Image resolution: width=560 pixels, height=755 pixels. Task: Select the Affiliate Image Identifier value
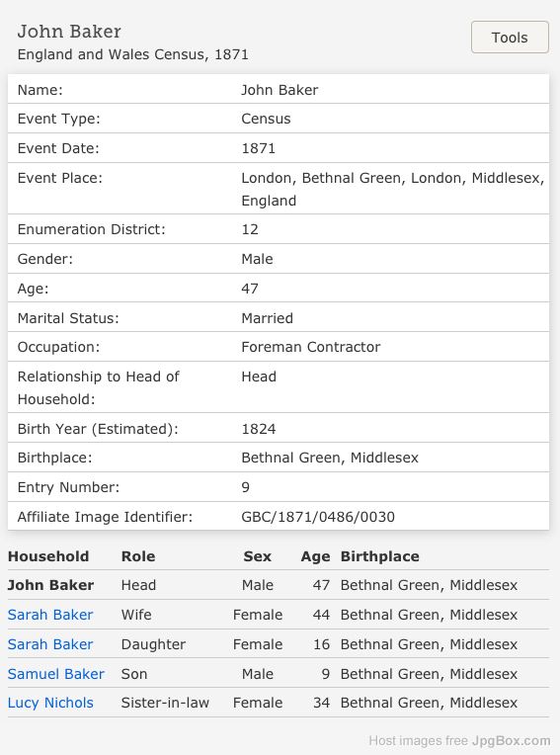click(318, 517)
